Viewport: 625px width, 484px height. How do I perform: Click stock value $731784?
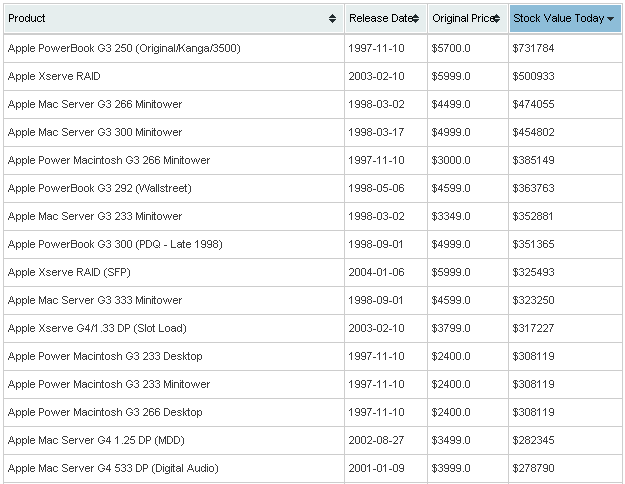click(533, 48)
